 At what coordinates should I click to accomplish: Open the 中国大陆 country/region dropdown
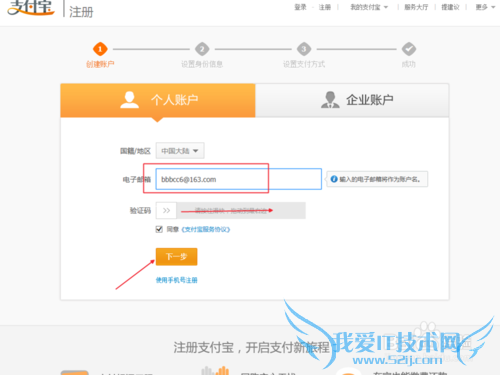coord(180,151)
